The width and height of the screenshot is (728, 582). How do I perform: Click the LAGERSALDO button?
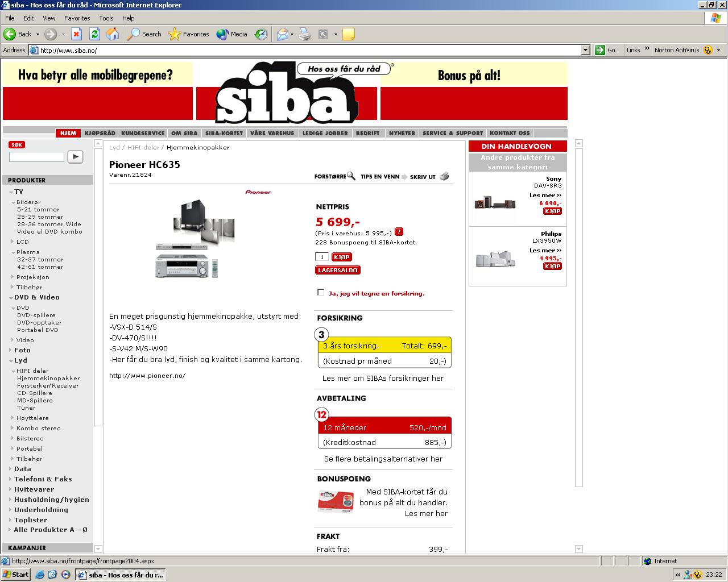(x=338, y=270)
